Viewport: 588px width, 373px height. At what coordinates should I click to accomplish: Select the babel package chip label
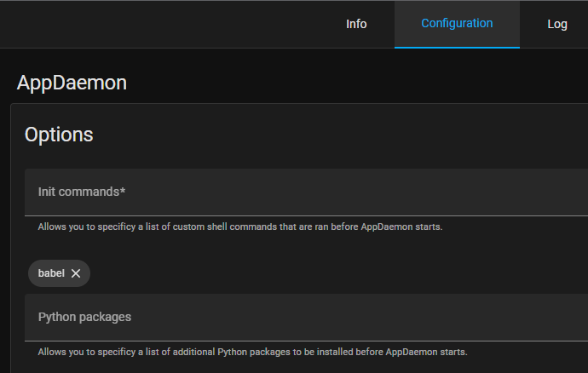51,273
